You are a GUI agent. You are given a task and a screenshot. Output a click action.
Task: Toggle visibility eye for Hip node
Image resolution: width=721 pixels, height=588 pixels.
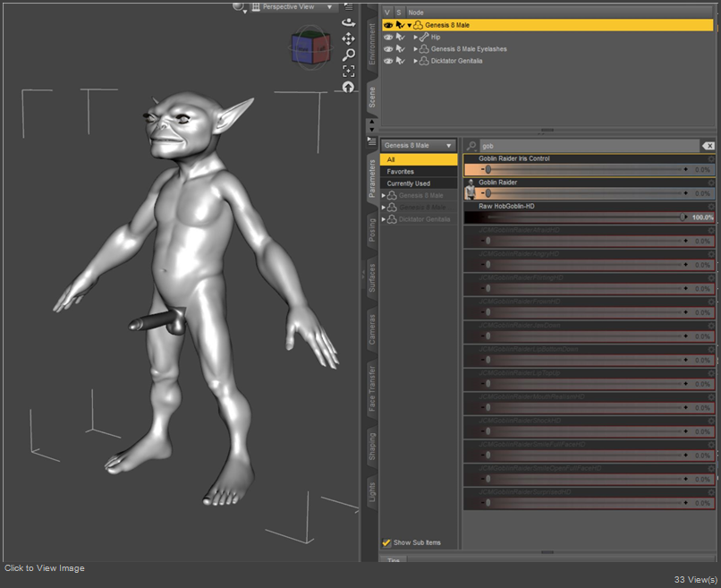[388, 37]
